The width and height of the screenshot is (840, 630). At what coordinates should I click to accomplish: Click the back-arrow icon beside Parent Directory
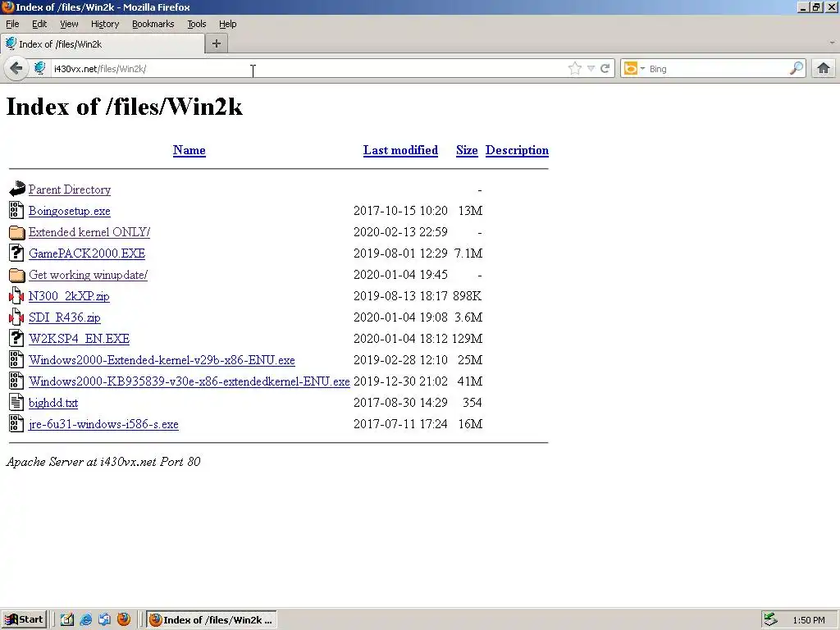pos(16,189)
